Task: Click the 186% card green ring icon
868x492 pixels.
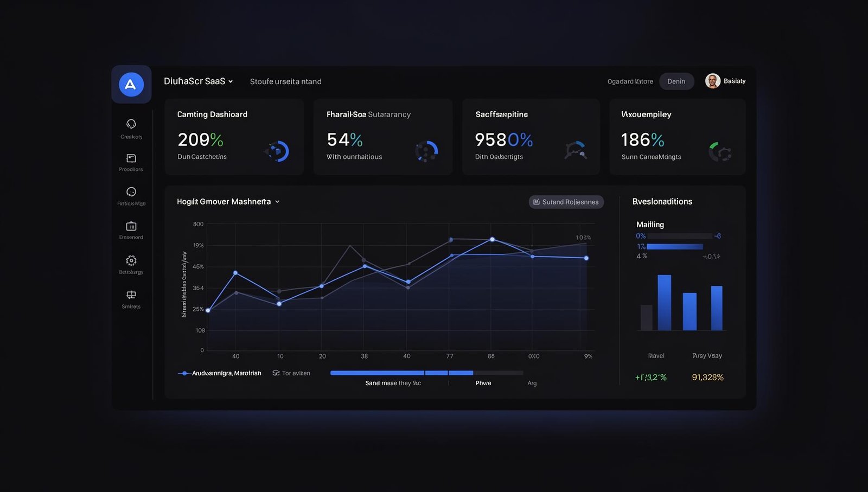Action: (720, 152)
